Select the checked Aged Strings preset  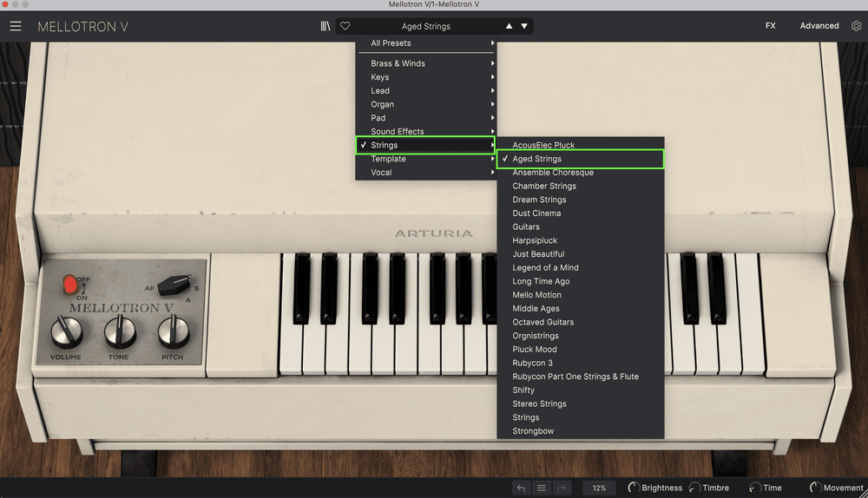pos(580,159)
